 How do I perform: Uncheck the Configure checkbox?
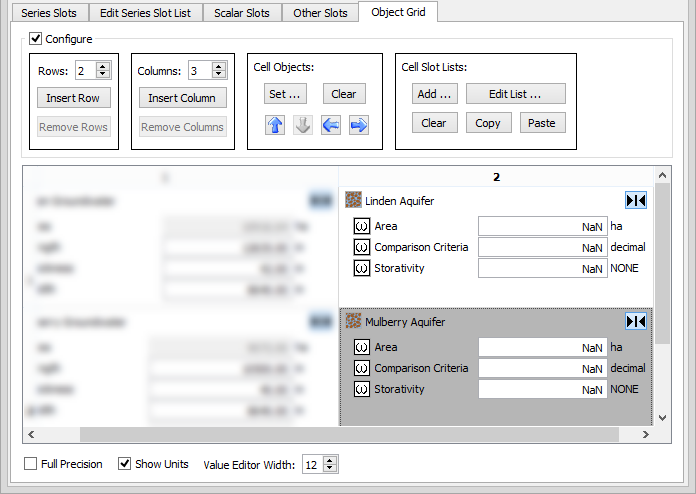pyautogui.click(x=36, y=39)
